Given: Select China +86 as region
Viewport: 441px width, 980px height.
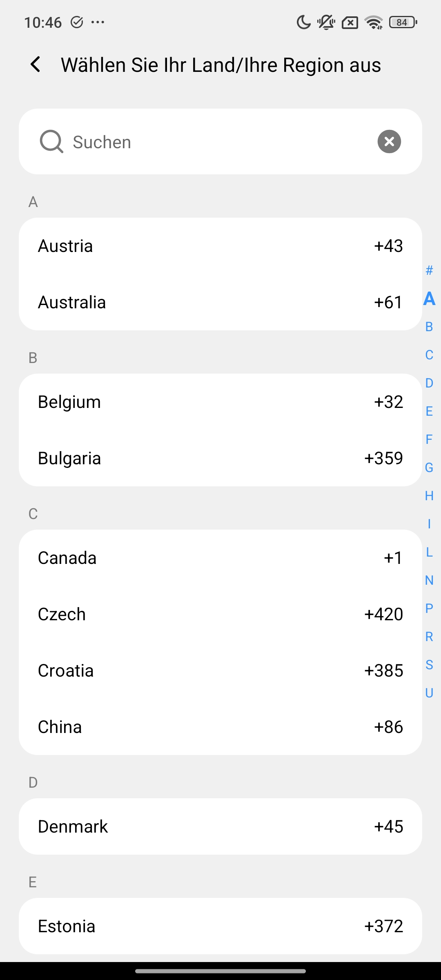Looking at the screenshot, I should pos(220,727).
